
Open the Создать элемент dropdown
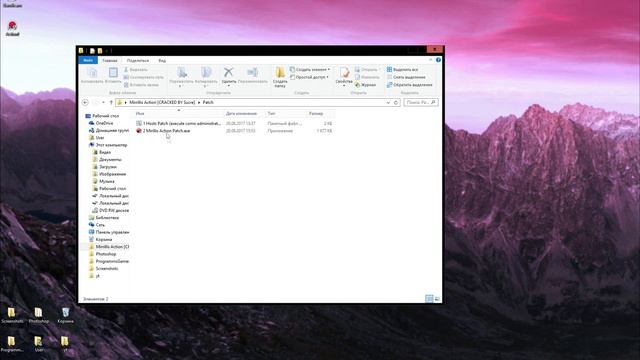(310, 70)
